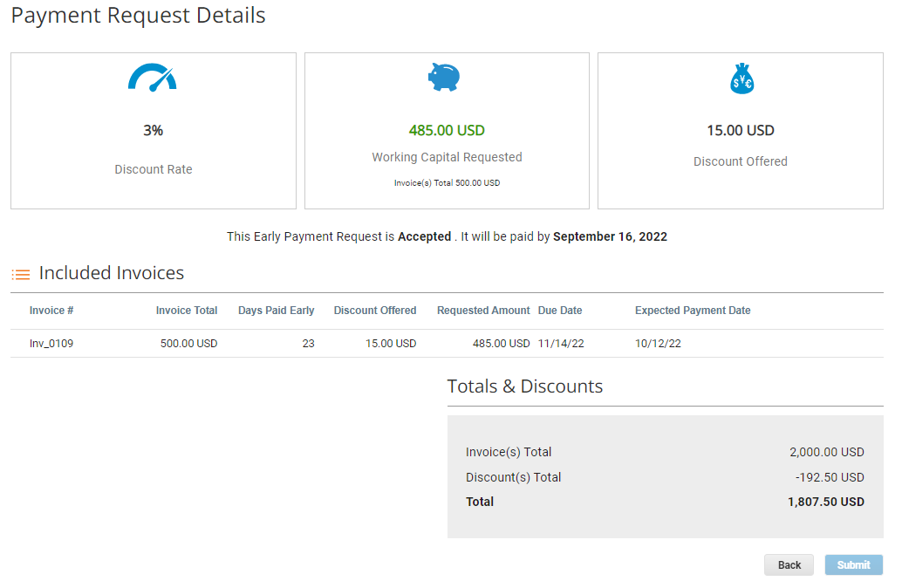Click the speedometer Discount Rate icon
Image resolution: width=902 pixels, height=588 pixels.
pyautogui.click(x=153, y=78)
